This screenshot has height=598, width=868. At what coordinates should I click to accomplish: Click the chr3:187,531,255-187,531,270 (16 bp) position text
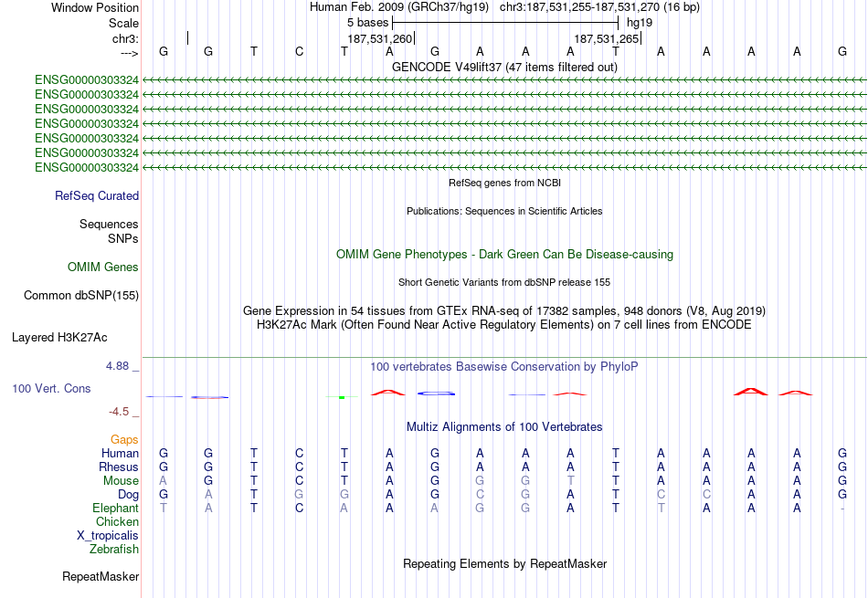click(x=599, y=7)
